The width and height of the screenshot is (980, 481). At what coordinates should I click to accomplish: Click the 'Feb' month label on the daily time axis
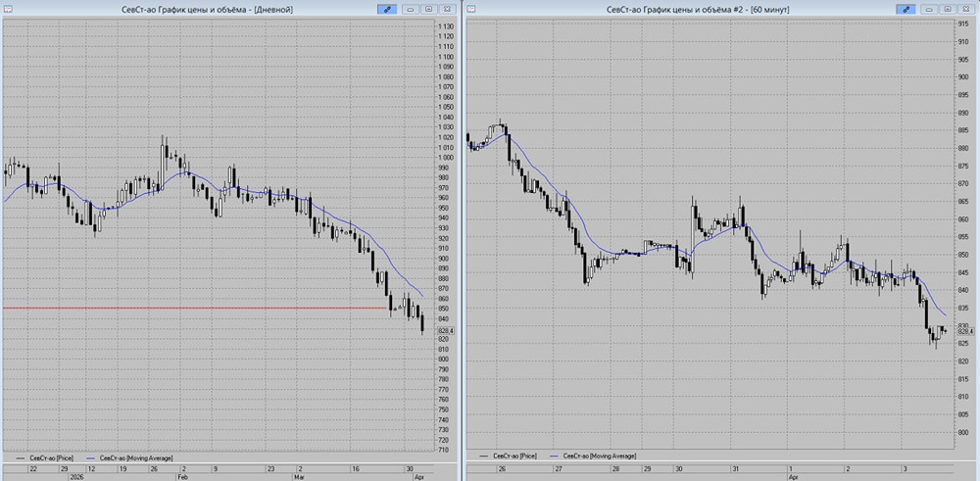click(181, 475)
